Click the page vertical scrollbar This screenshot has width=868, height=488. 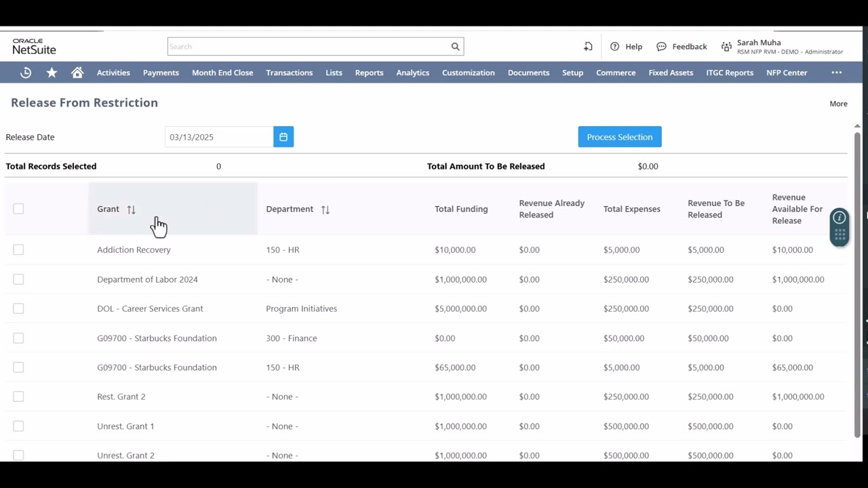click(857, 285)
